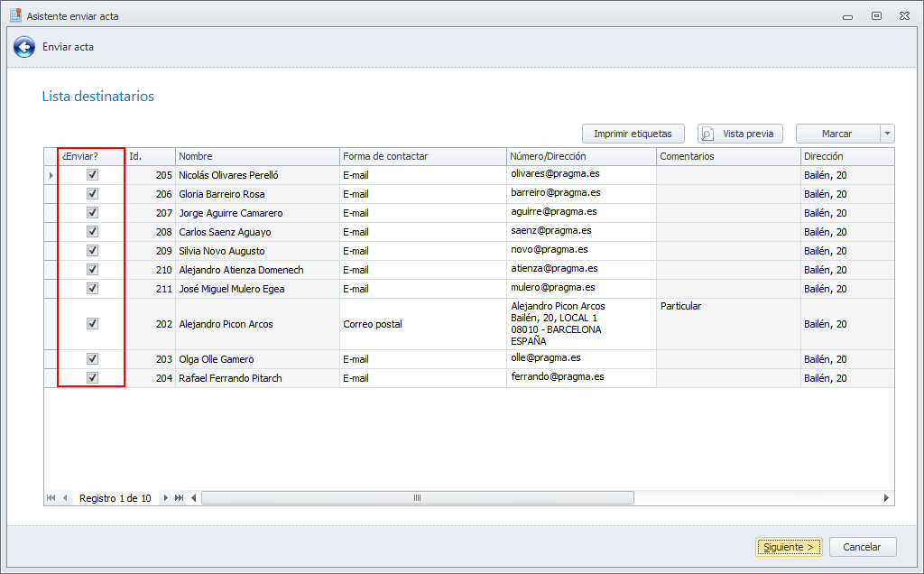Click the Vista previa magnifier icon

708,134
